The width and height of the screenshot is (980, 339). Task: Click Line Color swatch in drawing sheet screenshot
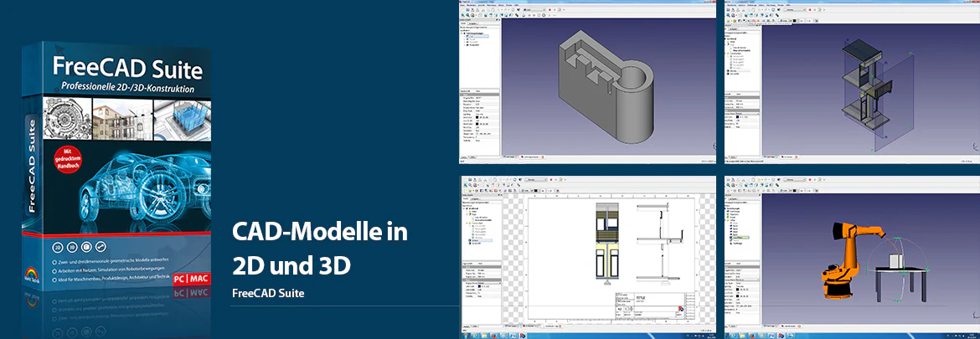(479, 286)
